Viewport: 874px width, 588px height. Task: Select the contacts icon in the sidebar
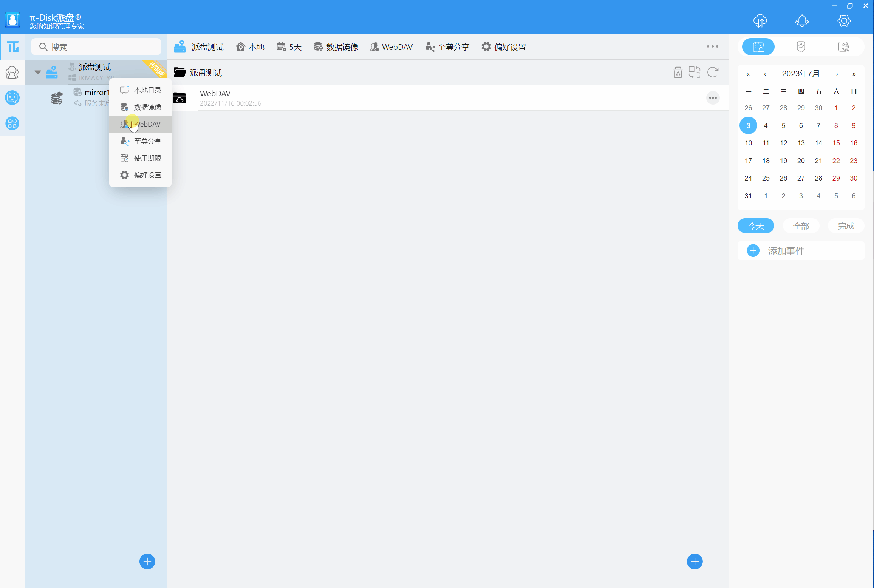coord(12,72)
